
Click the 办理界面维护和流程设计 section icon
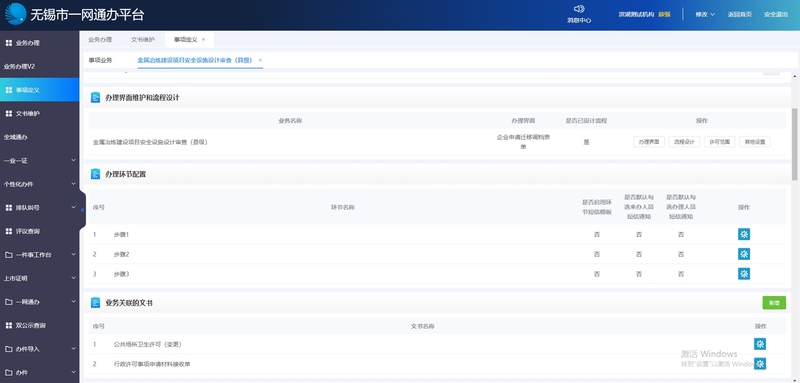click(95, 97)
